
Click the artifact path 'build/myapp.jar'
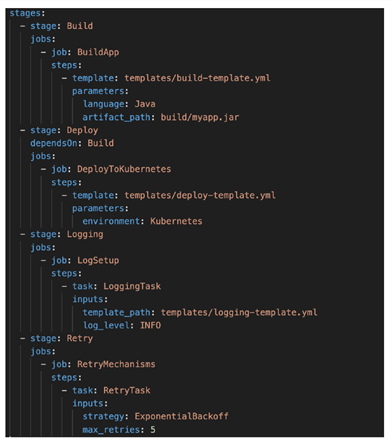200,117
